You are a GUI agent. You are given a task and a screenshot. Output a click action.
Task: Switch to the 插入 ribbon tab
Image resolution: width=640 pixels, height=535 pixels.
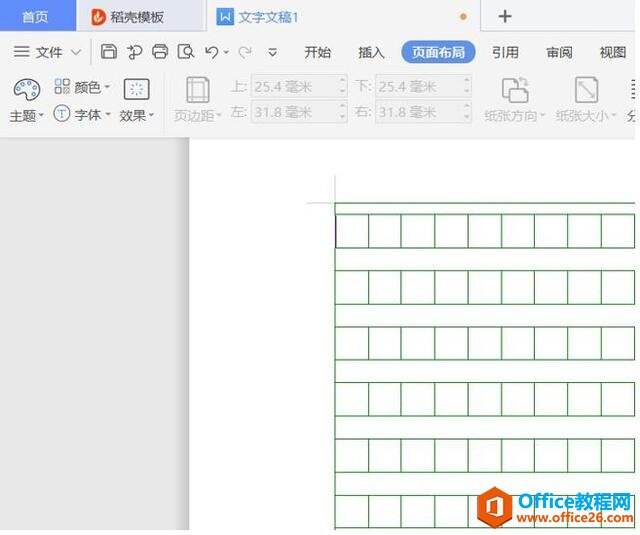(371, 52)
